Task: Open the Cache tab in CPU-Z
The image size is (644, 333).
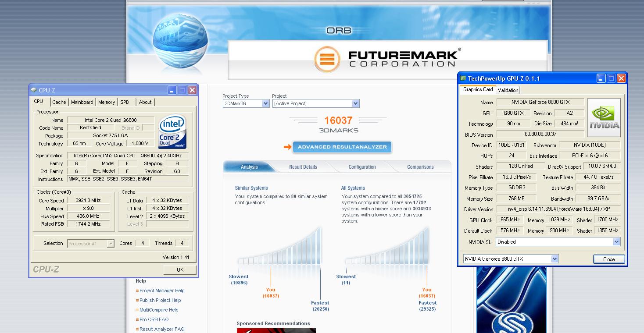Action: tap(59, 102)
